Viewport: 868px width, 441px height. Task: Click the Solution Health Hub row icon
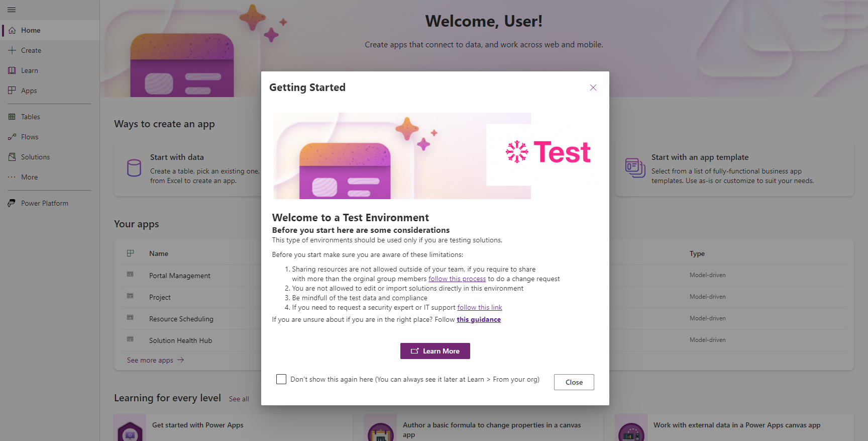pyautogui.click(x=130, y=339)
